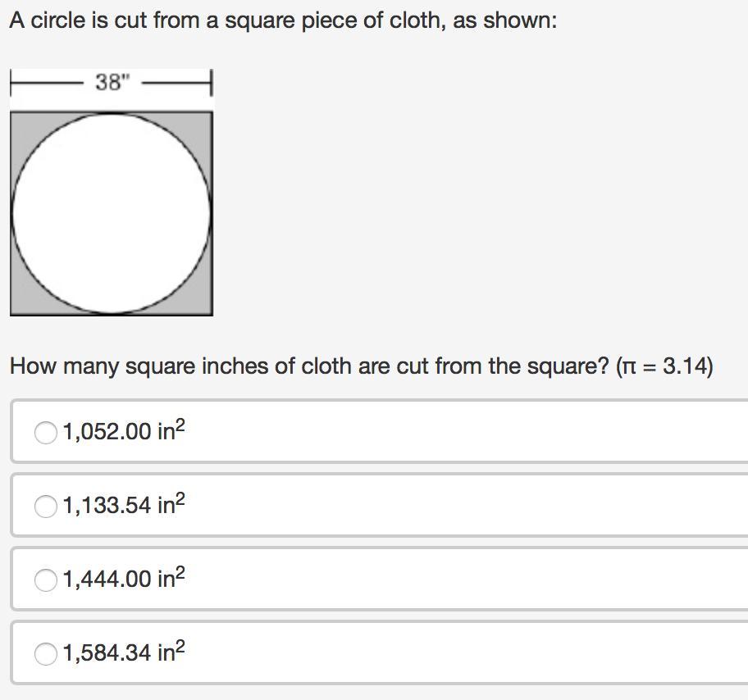Click the 38" dimension label
Screen dimensions: 748x700
pos(113,82)
